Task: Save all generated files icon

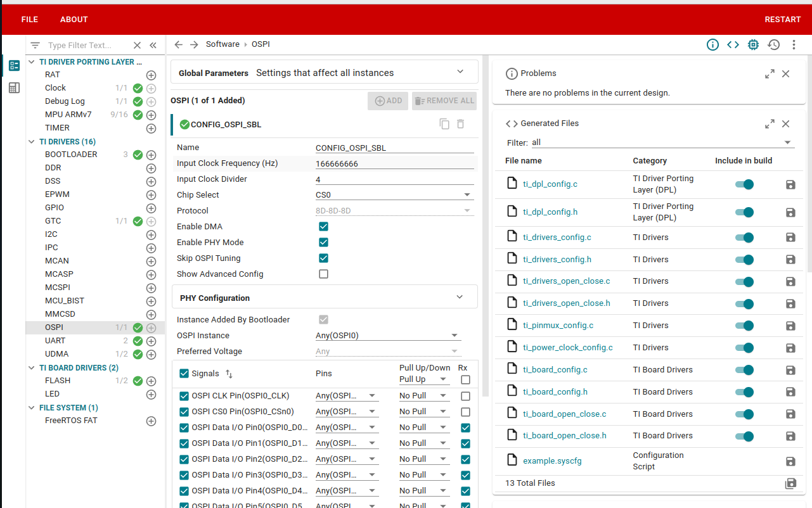Action: tap(790, 483)
